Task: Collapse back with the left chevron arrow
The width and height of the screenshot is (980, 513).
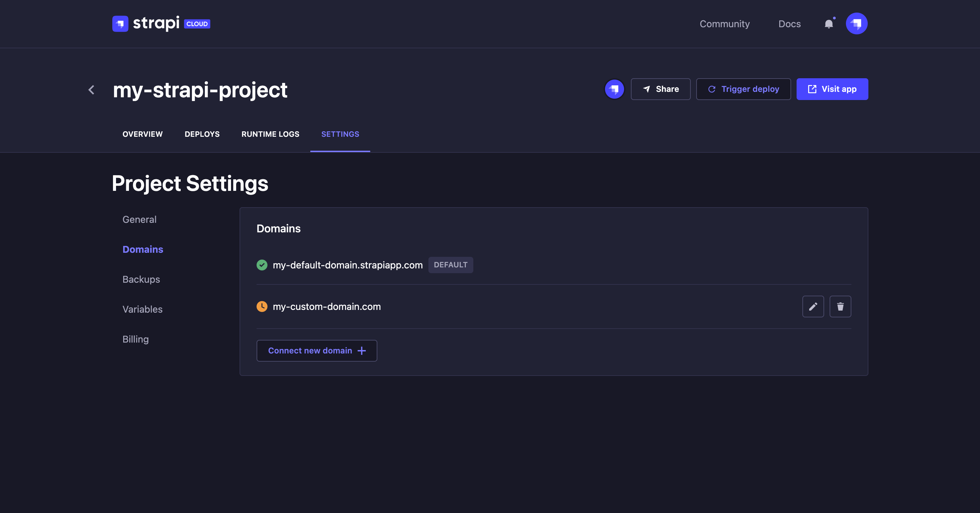Action: click(x=91, y=90)
